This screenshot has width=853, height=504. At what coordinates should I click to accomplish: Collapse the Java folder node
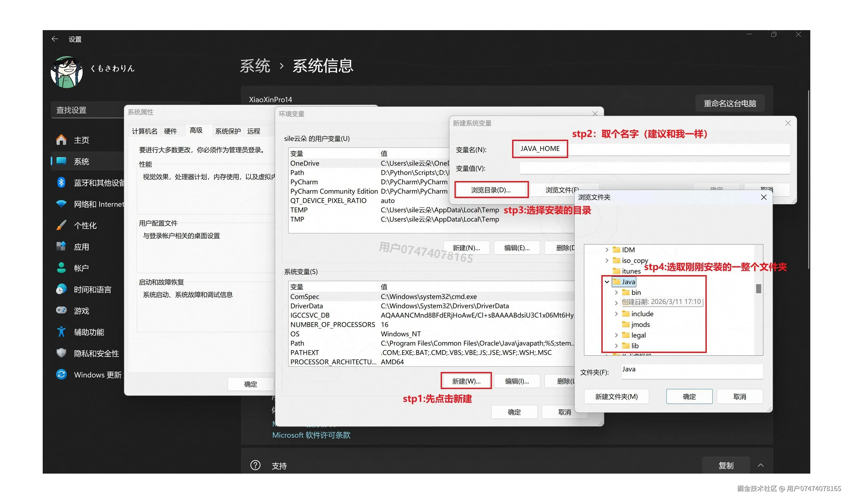[607, 282]
